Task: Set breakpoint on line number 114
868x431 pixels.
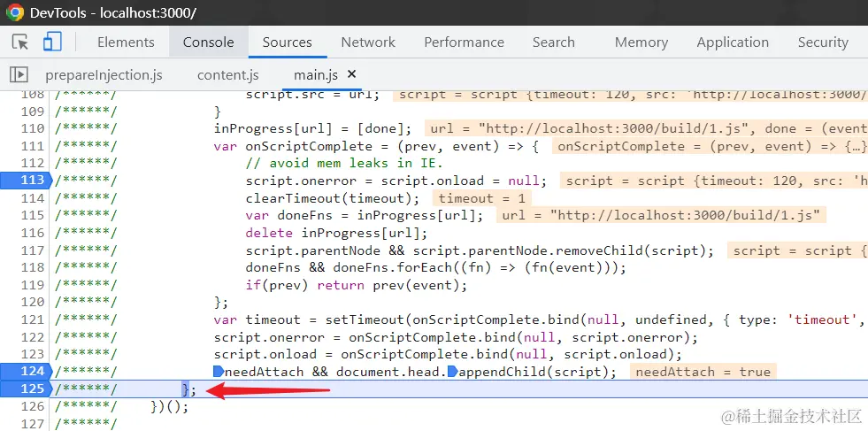Action: point(32,197)
